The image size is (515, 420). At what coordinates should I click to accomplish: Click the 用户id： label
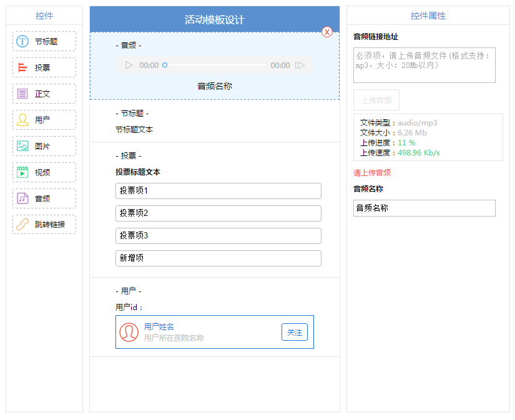tap(129, 308)
